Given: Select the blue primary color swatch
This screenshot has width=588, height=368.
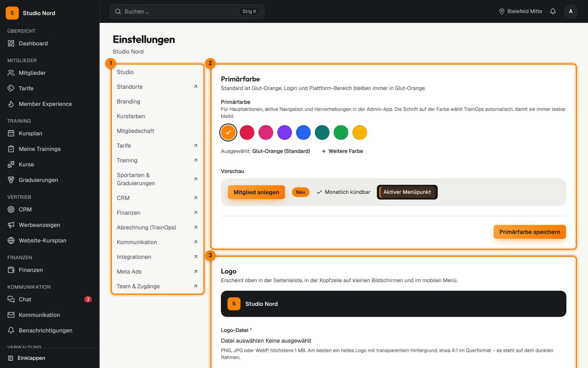Looking at the screenshot, I should 303,132.
